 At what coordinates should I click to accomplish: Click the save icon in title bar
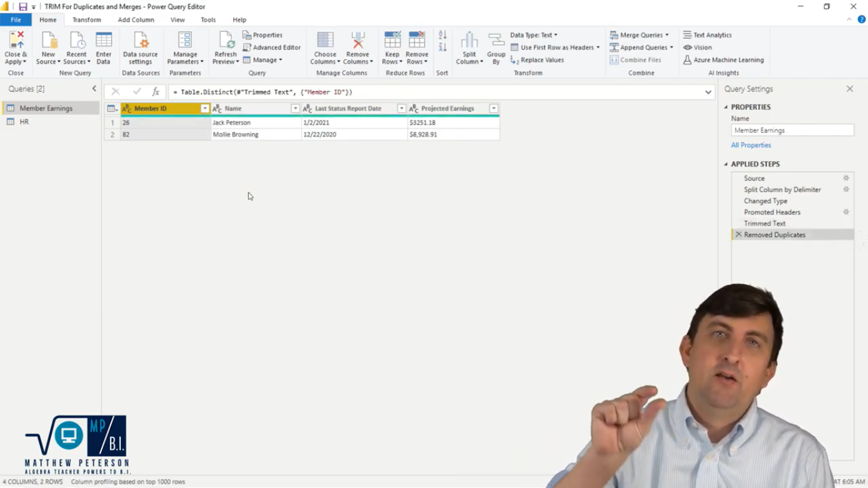click(x=23, y=6)
